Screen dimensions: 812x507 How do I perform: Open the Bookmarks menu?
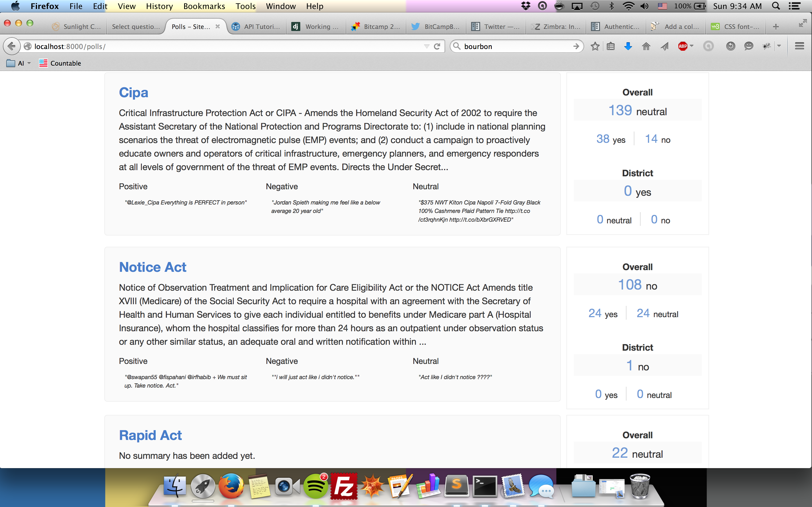tap(204, 6)
